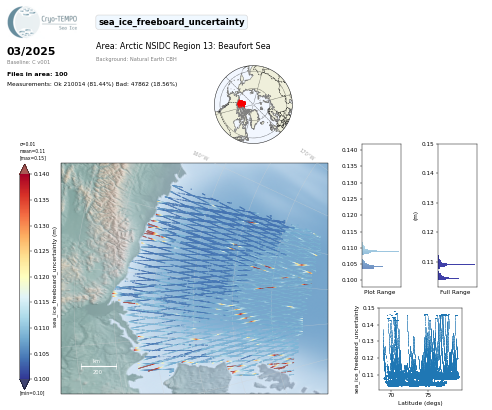Click the colorbar label sea_ice_freeboard_uncertainty (m)
492x410 pixels.
click(55, 277)
